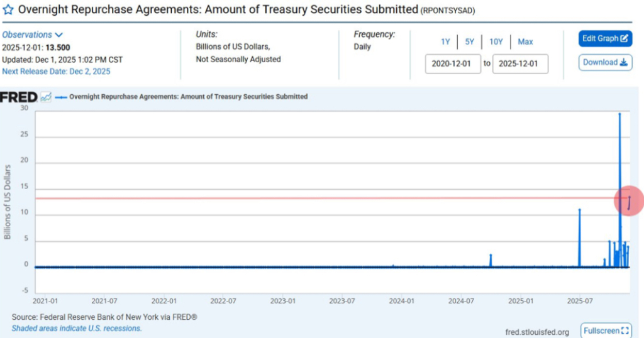Image resolution: width=644 pixels, height=338 pixels.
Task: Click the red circled latest data point
Action: click(630, 201)
